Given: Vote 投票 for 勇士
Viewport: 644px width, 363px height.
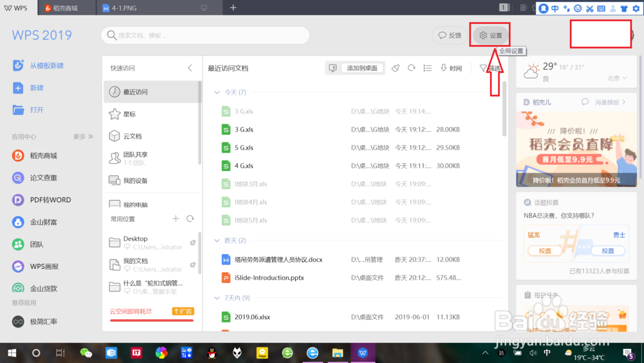Looking at the screenshot, I should (x=608, y=251).
